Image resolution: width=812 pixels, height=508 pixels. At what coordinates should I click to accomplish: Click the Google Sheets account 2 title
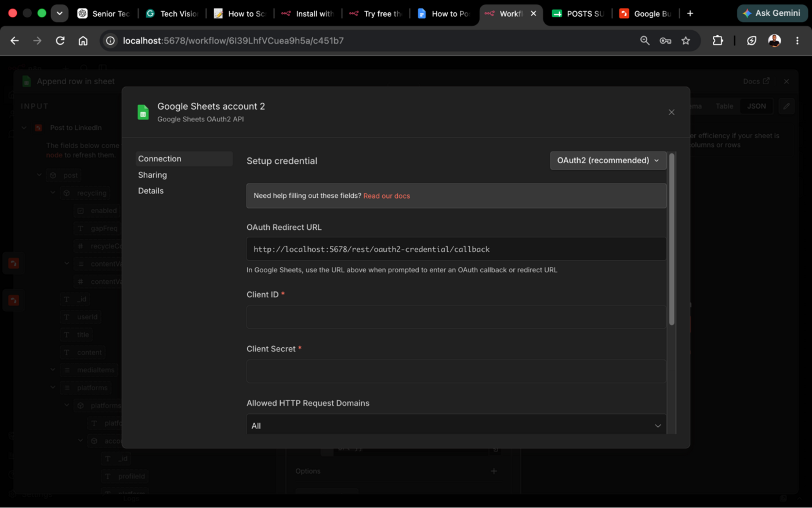211,106
